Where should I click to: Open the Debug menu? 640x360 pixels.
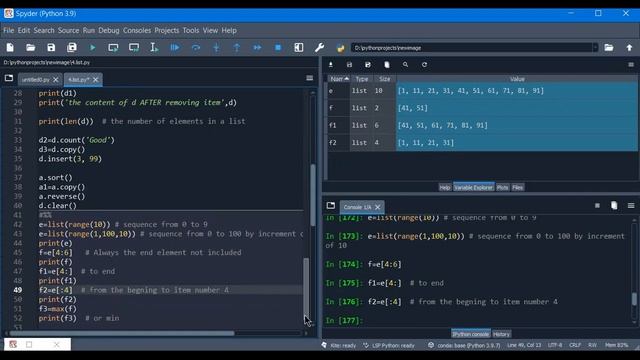point(109,30)
